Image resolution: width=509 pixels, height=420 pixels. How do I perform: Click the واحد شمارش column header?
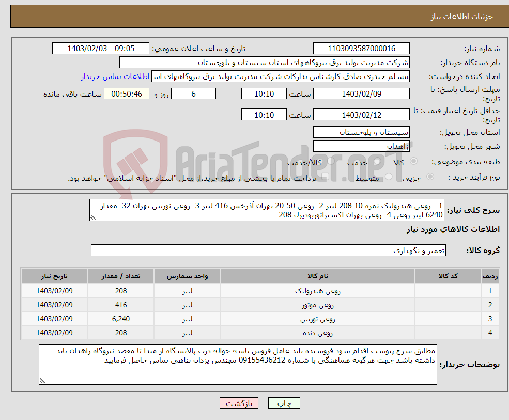[x=187, y=276]
